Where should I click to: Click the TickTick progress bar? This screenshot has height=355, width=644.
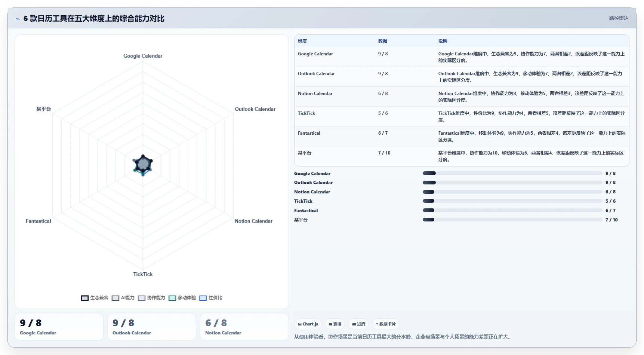(512, 201)
